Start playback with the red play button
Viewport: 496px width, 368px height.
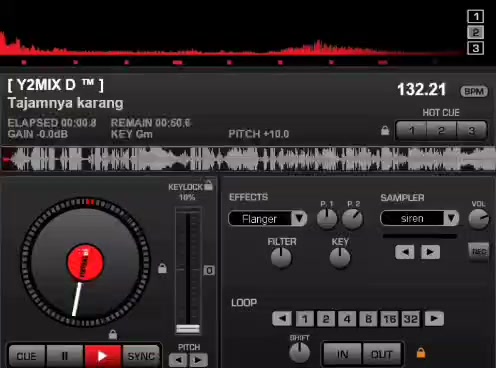[103, 356]
